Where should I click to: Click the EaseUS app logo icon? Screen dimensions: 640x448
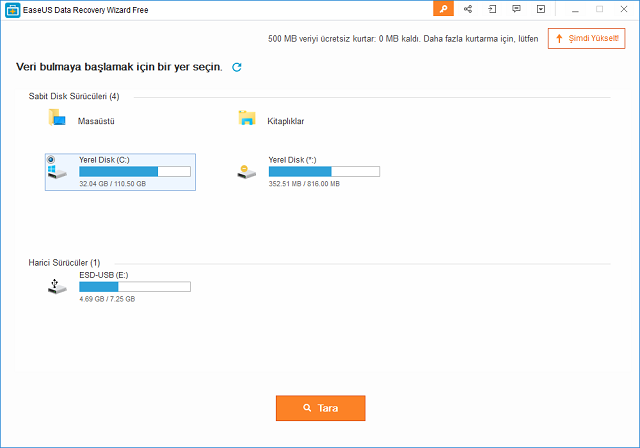[11, 9]
